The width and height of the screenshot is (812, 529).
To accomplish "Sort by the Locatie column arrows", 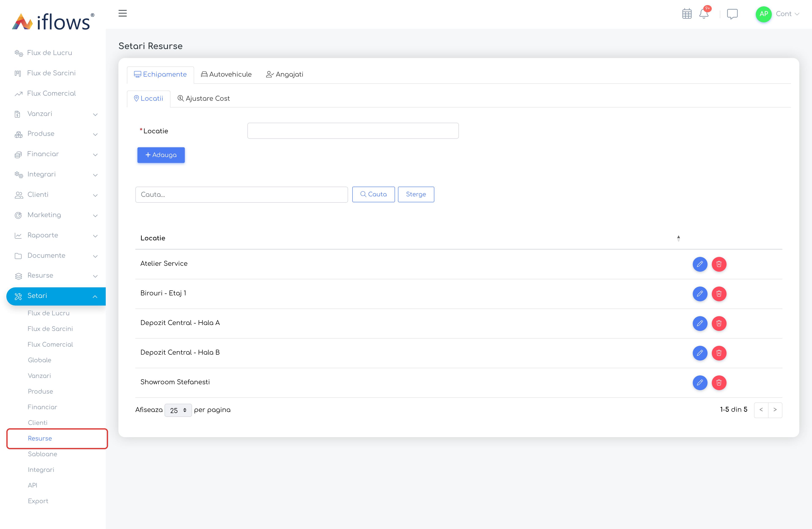I will (x=678, y=238).
